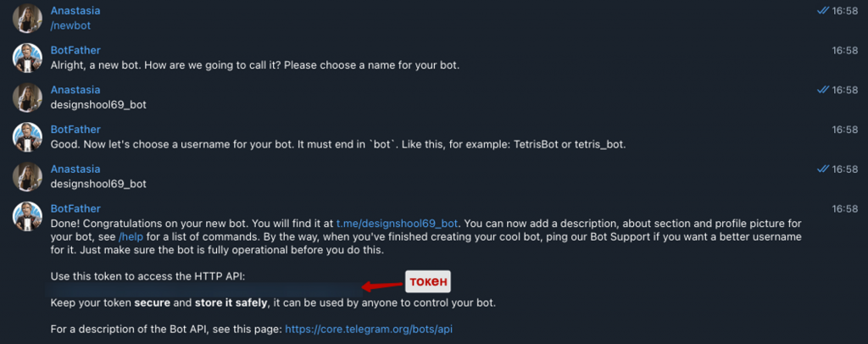Open the t.me/designshool69_bot link
This screenshot has height=344, width=868.
point(397,224)
